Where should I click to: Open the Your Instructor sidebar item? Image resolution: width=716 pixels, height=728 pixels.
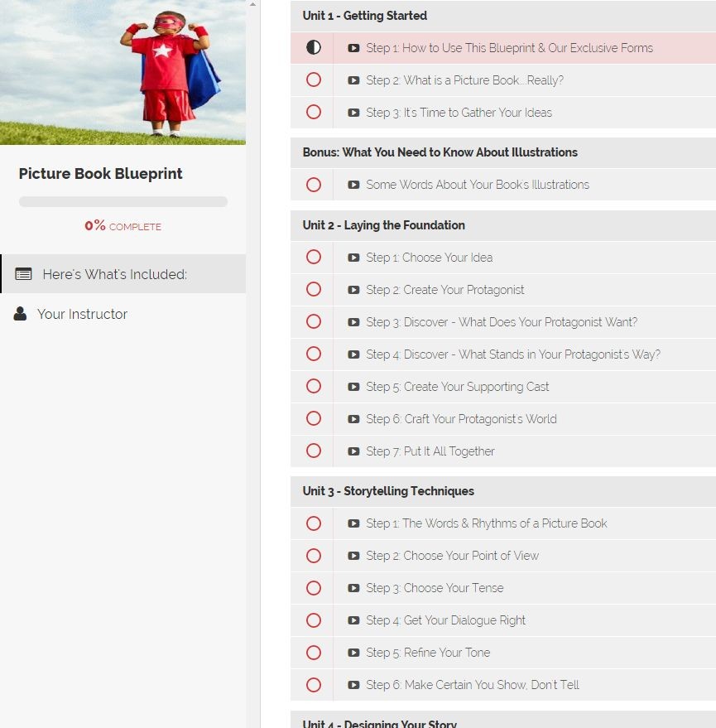click(123, 314)
